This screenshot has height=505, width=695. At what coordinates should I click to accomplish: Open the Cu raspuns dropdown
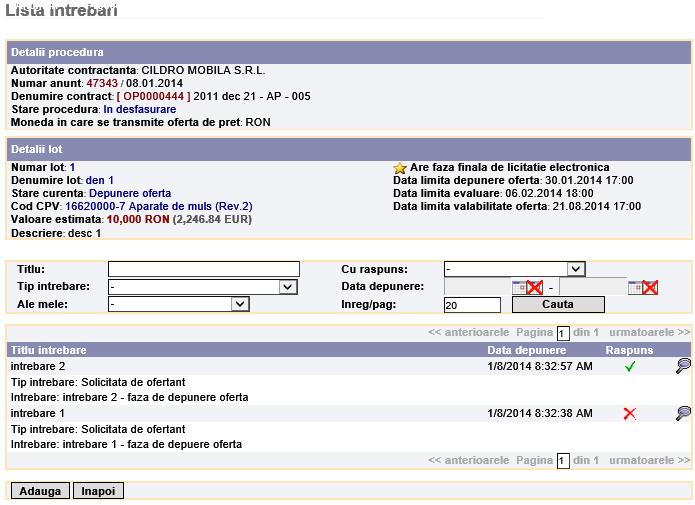click(515, 269)
